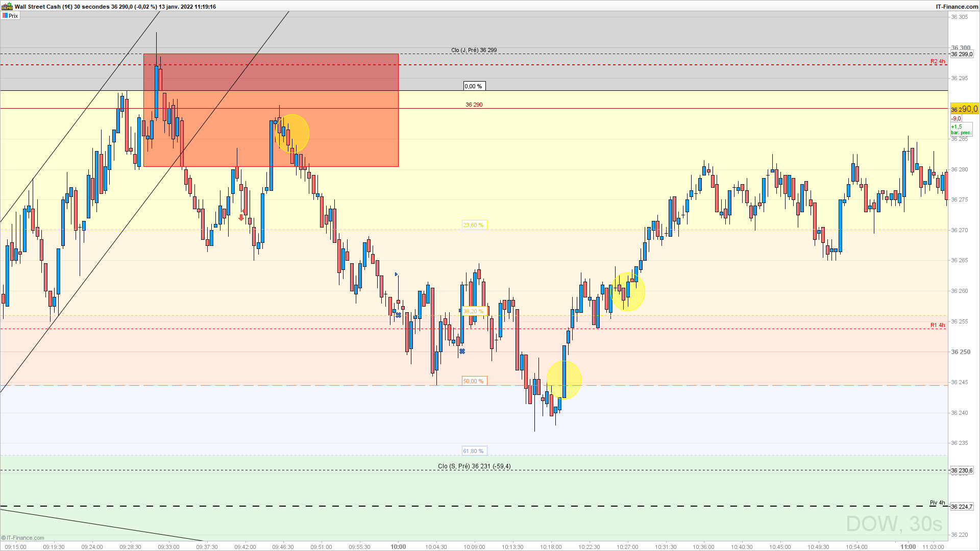Click the 23,60 % Fibonacci level label
Image resolution: width=980 pixels, height=551 pixels.
point(474,225)
